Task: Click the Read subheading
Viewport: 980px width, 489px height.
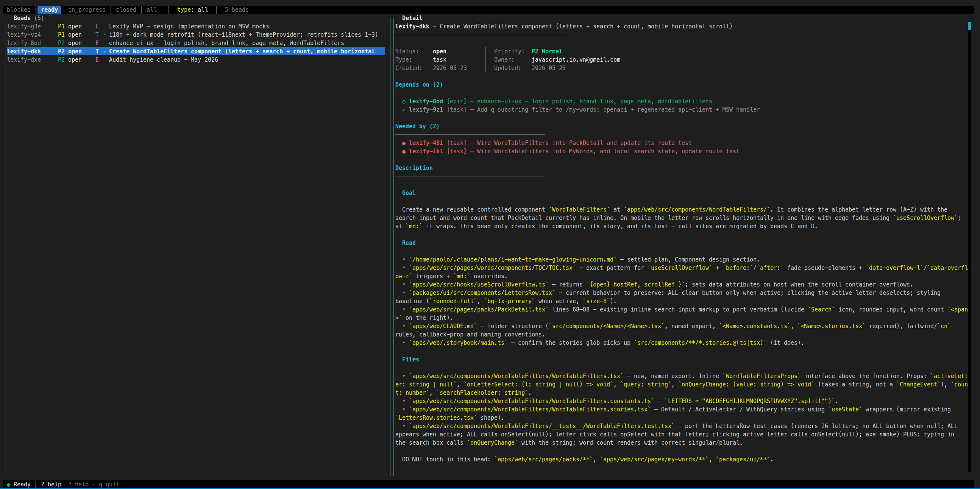Action: pos(409,243)
